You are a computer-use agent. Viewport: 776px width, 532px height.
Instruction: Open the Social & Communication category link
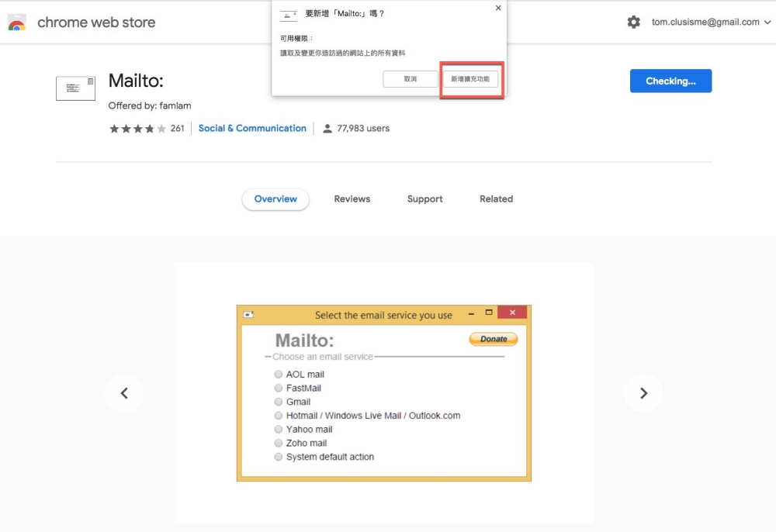pos(252,128)
